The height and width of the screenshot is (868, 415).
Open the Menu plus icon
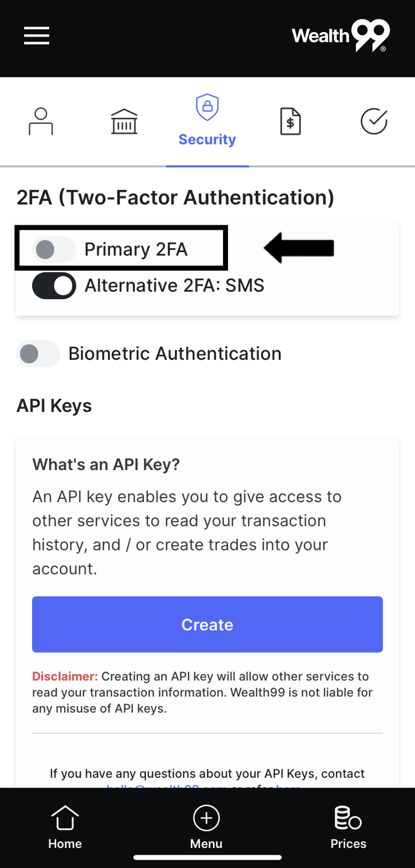[206, 817]
